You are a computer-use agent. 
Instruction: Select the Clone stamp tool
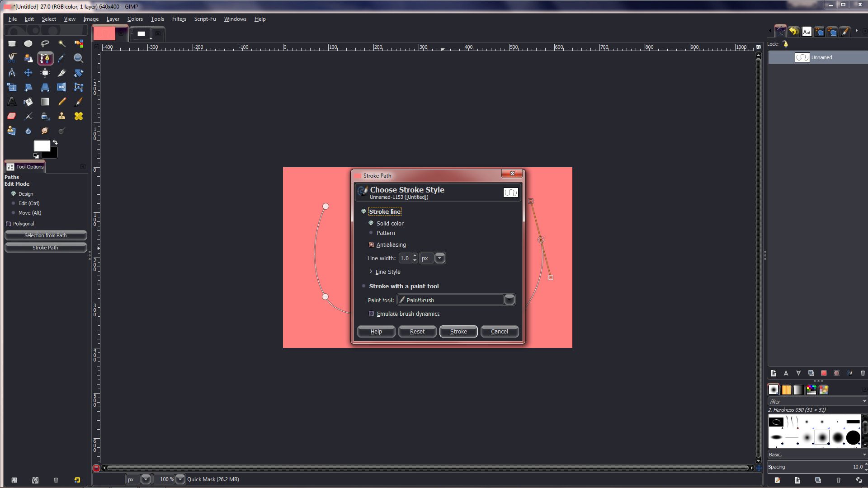(62, 116)
